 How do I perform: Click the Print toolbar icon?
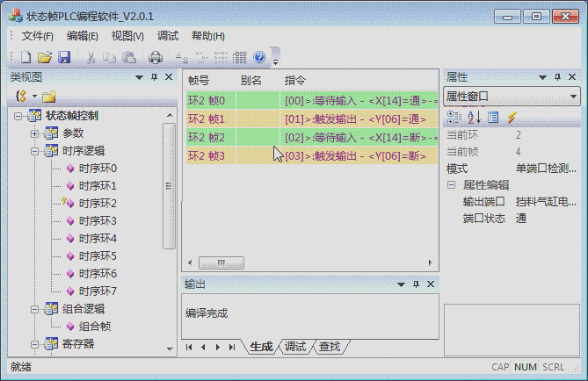[156, 57]
